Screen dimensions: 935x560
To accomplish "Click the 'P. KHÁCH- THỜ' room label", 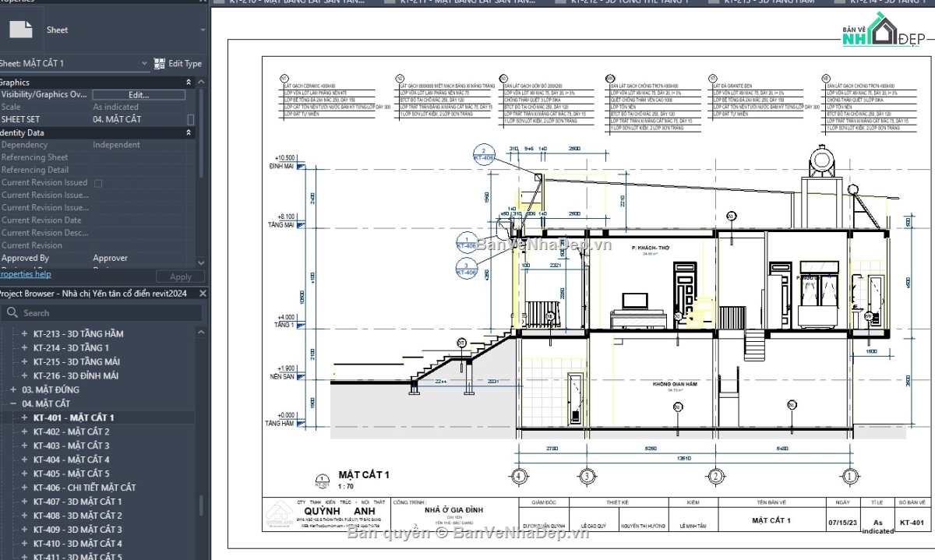I will (651, 247).
